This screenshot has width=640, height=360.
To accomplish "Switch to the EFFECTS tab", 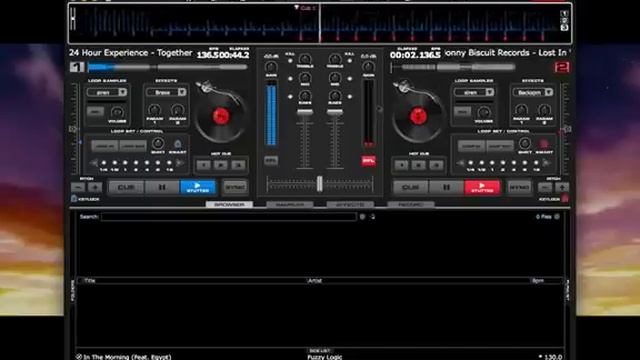I will click(350, 204).
